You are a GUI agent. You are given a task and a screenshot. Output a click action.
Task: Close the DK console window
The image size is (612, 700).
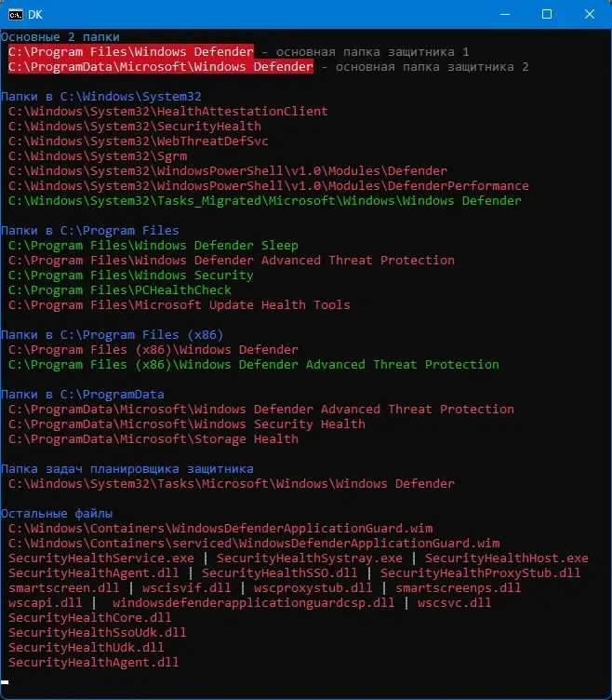[590, 14]
